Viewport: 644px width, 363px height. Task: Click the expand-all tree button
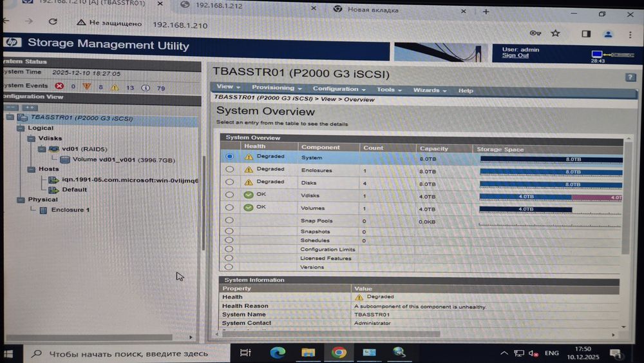pyautogui.click(x=29, y=107)
